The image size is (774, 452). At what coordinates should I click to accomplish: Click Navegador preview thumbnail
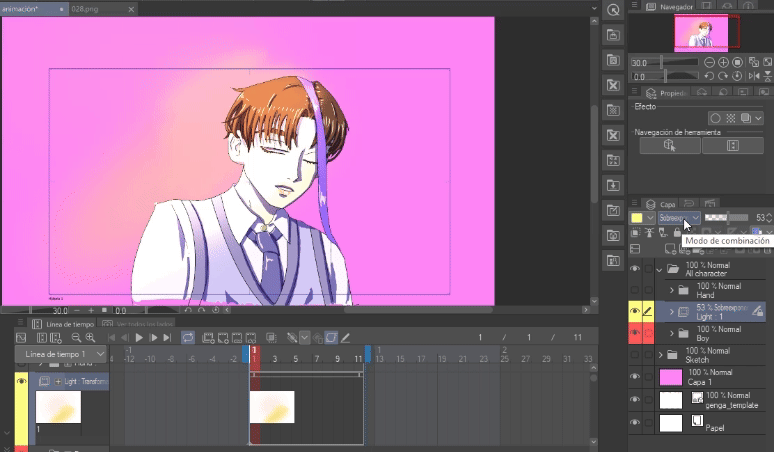[701, 33]
